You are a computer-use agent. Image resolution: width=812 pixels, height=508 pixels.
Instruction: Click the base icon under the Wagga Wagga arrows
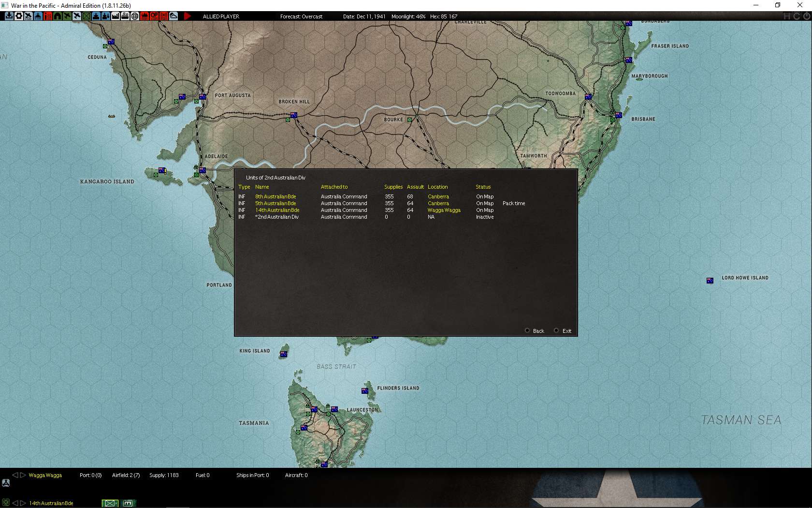click(6, 483)
